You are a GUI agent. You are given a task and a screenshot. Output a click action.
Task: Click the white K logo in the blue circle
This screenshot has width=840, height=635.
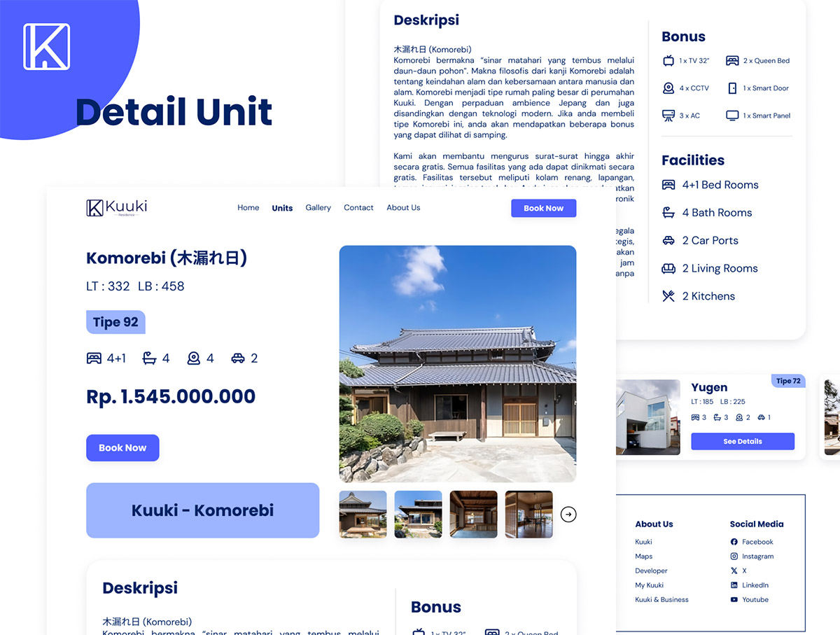point(46,47)
